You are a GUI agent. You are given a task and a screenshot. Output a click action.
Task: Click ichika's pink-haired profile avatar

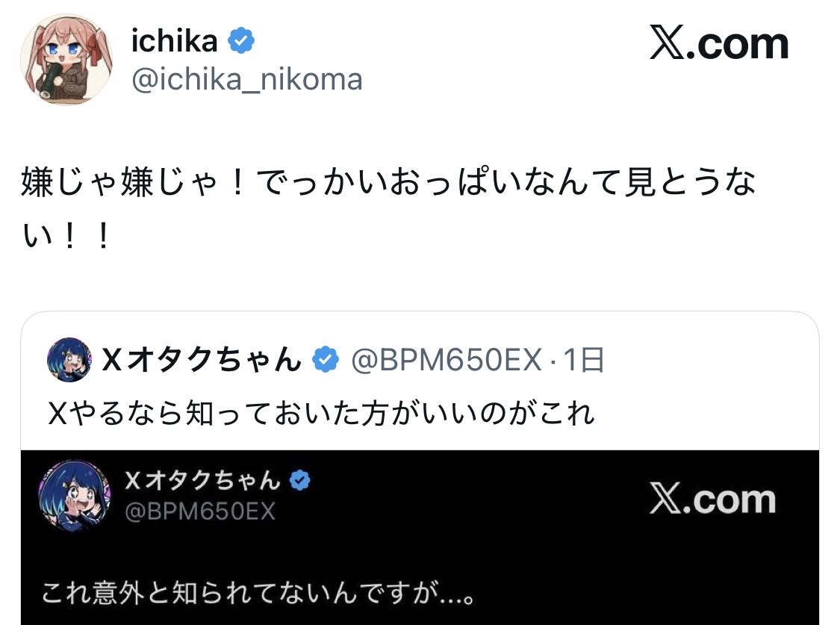66,58
